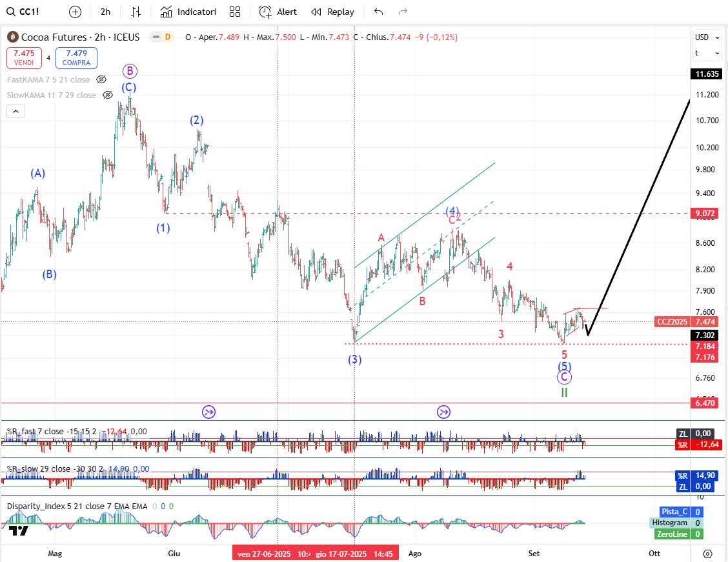Image resolution: width=728 pixels, height=562 pixels.
Task: Toggle visibility of FastKAMA indicator
Action: point(101,80)
